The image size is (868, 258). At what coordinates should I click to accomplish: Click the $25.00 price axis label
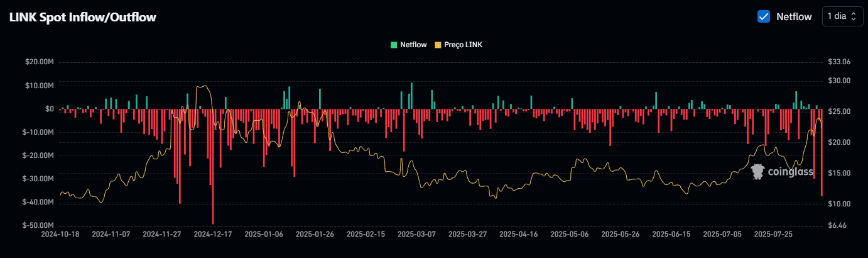[x=839, y=111]
